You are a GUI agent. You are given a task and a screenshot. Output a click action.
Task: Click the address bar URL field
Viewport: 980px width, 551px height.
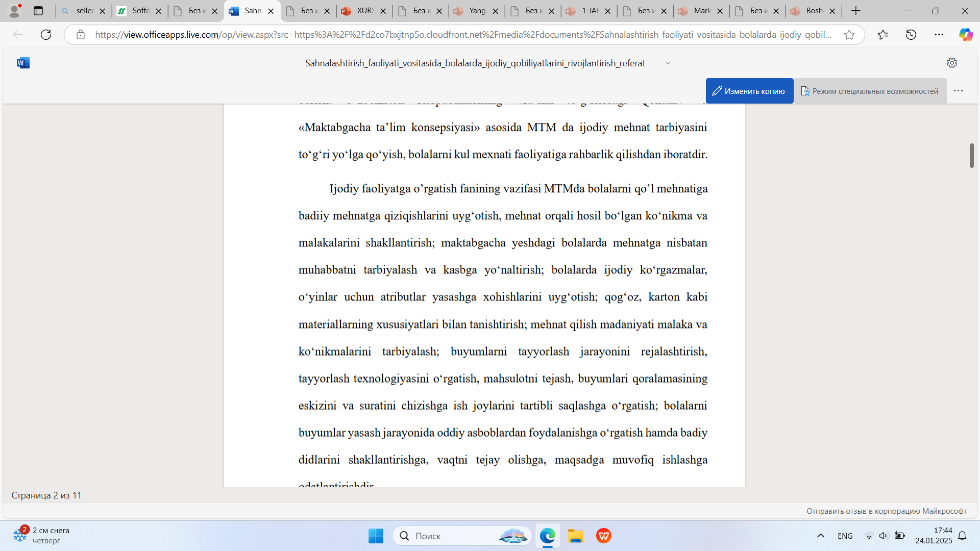463,35
